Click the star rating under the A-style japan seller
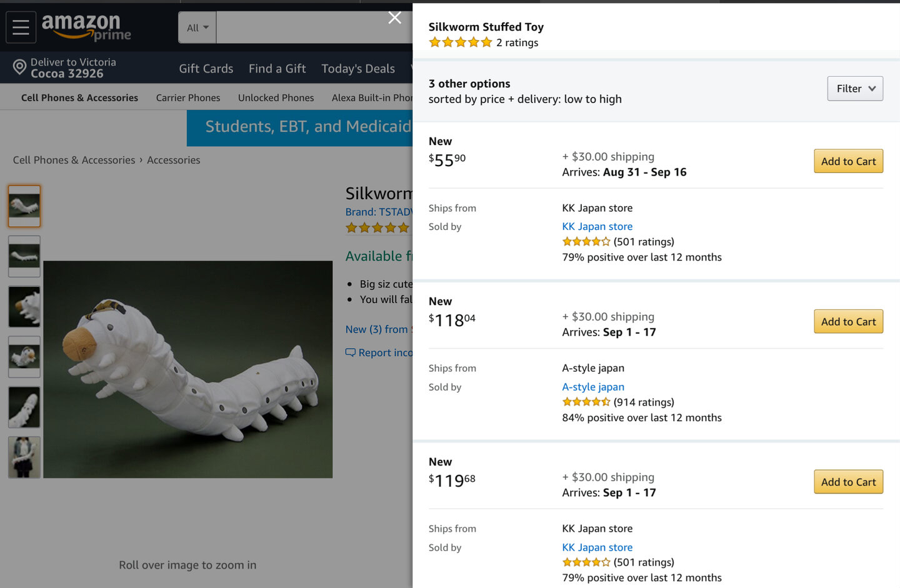The height and width of the screenshot is (588, 900). pos(586,402)
